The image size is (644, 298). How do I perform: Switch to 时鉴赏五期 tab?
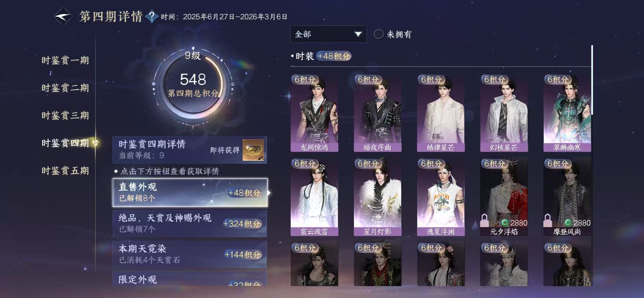[x=65, y=171]
